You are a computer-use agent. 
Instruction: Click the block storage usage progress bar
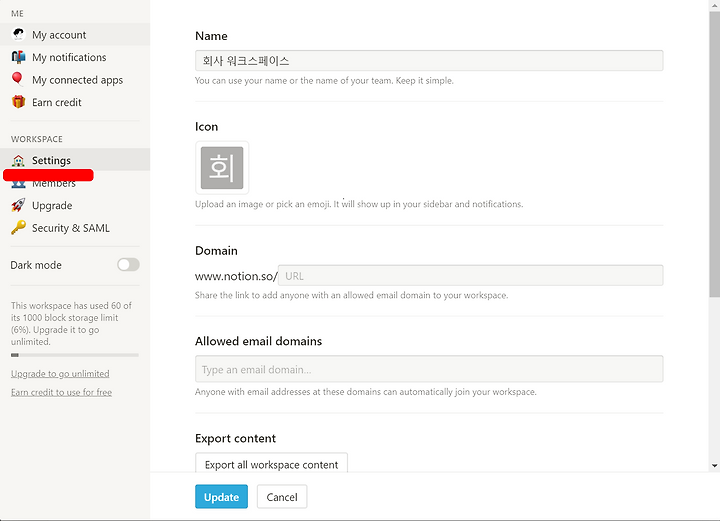click(75, 355)
